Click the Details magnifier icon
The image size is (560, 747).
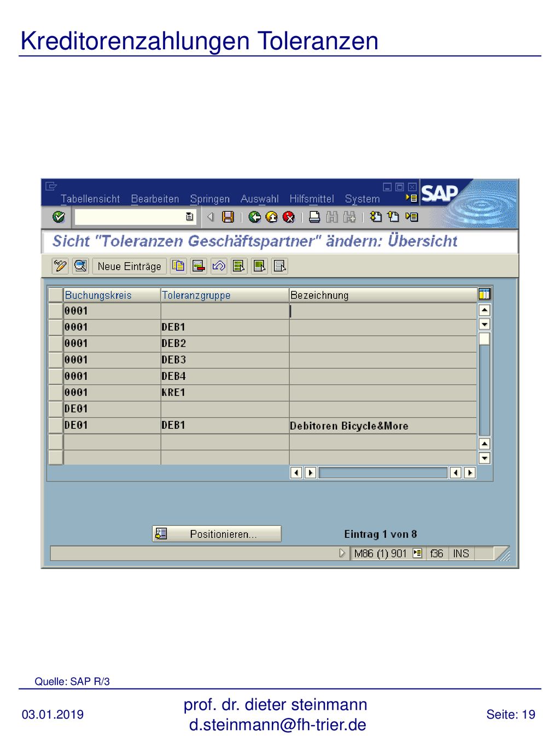[81, 266]
